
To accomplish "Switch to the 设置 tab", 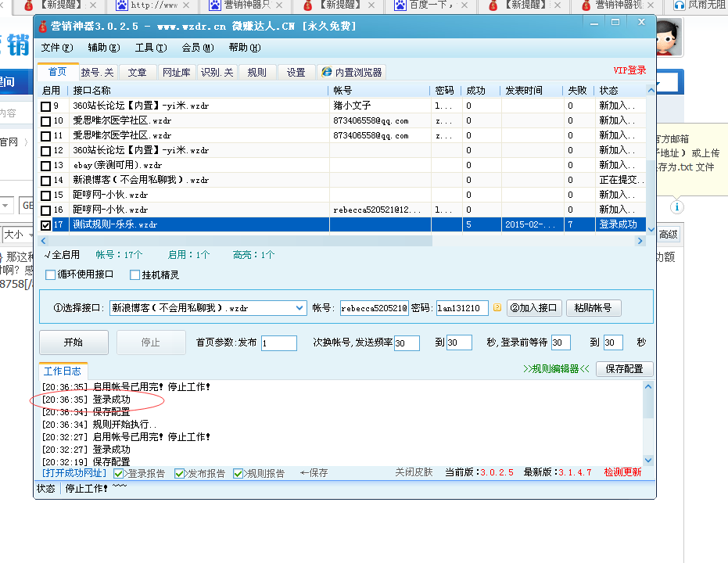I will (x=297, y=71).
